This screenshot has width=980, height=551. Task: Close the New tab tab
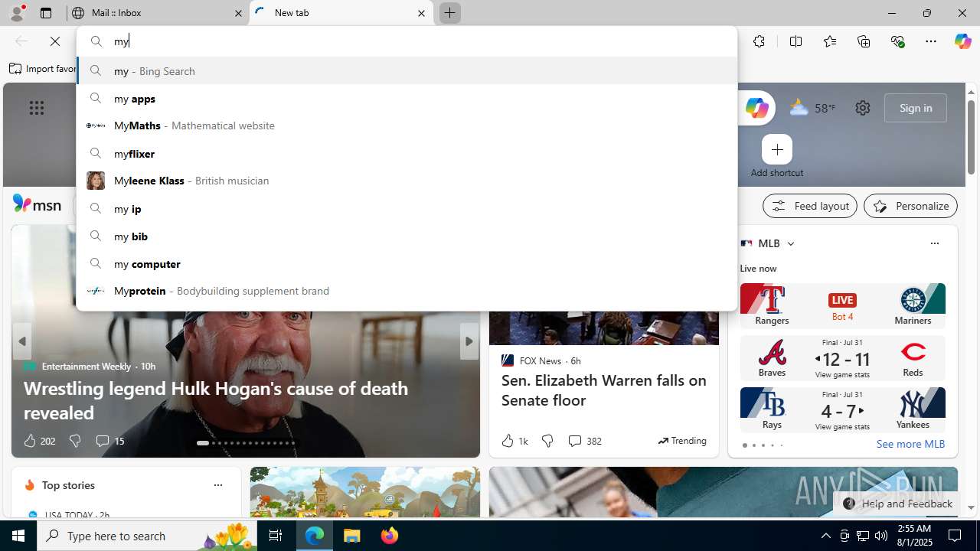click(x=421, y=13)
